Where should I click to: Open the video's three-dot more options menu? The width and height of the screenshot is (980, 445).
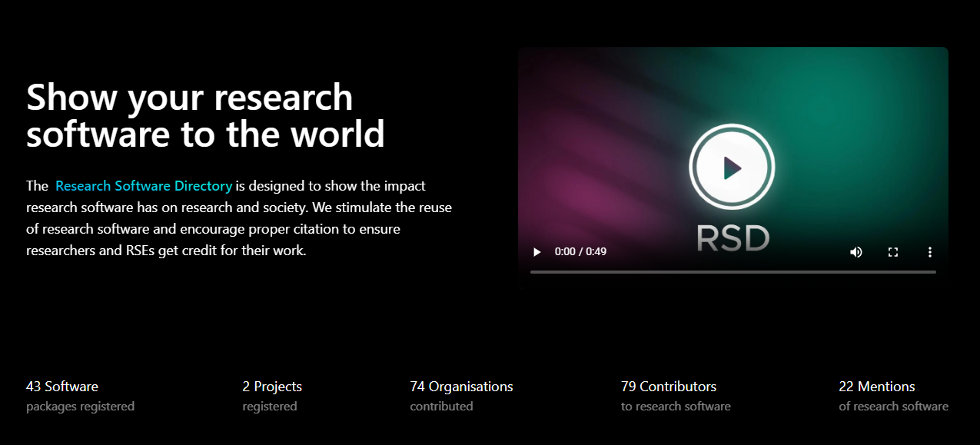click(930, 252)
